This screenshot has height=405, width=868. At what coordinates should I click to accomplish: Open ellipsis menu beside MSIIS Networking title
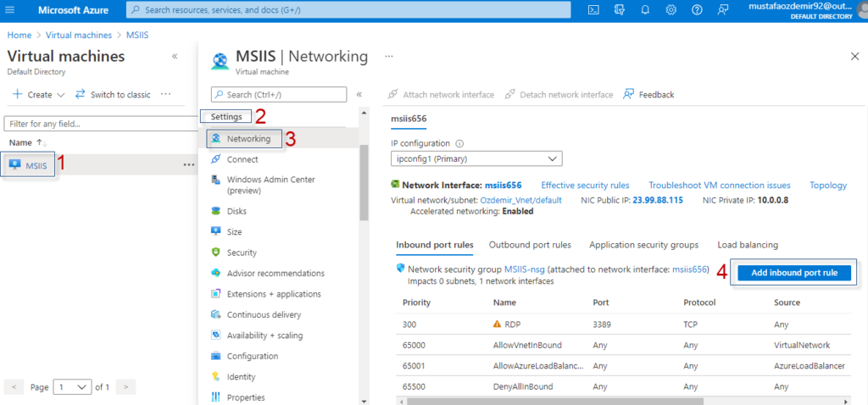[x=388, y=57]
